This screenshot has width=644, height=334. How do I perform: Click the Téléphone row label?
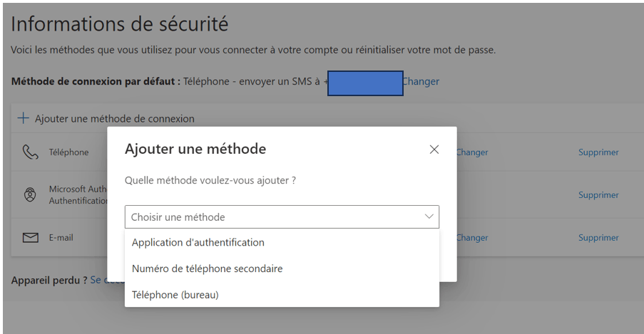pos(68,152)
